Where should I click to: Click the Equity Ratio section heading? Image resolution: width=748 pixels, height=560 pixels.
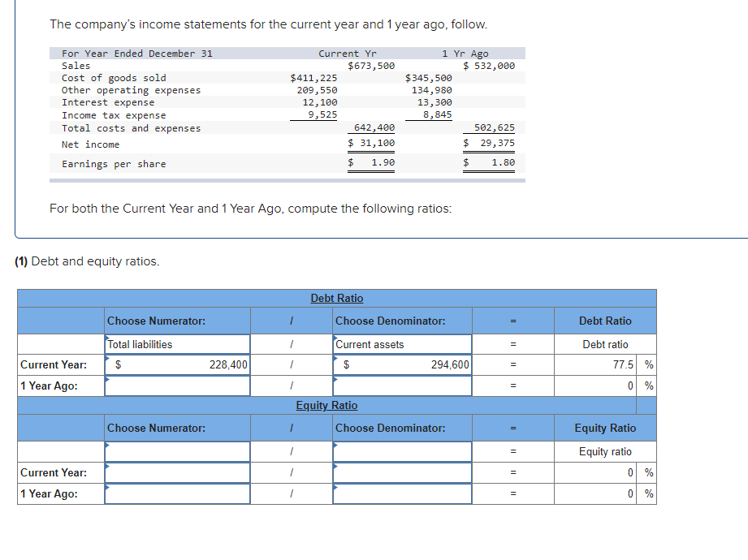[x=326, y=405]
